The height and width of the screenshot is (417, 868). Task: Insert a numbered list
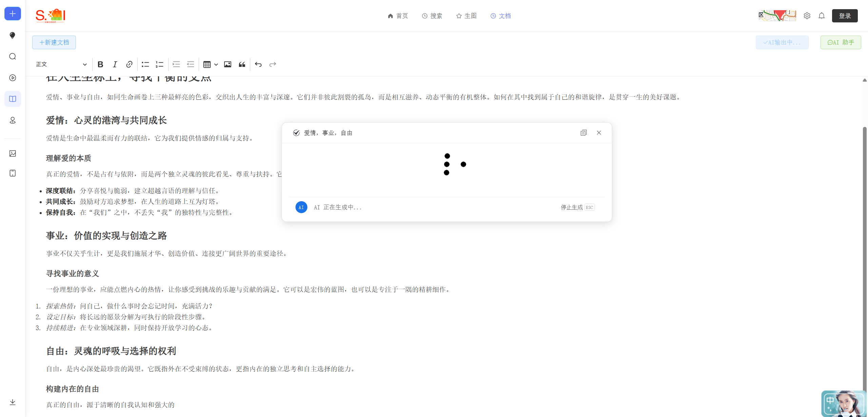click(x=159, y=64)
